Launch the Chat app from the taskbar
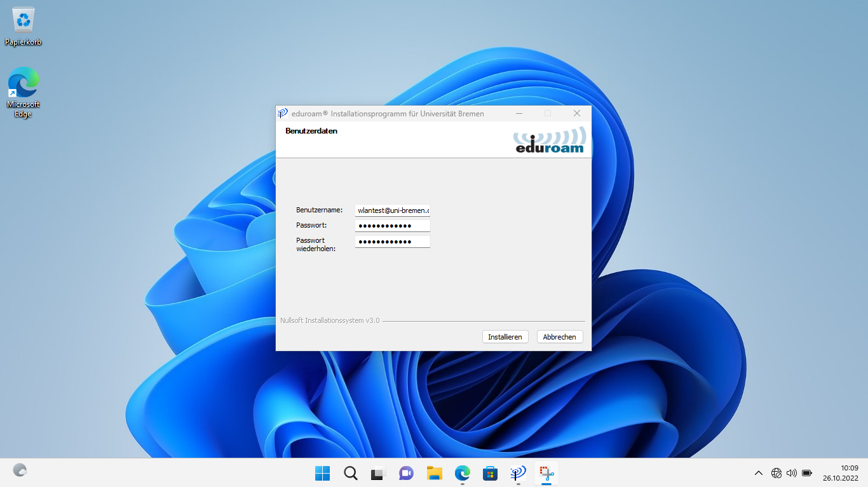This screenshot has height=487, width=868. pos(406,473)
